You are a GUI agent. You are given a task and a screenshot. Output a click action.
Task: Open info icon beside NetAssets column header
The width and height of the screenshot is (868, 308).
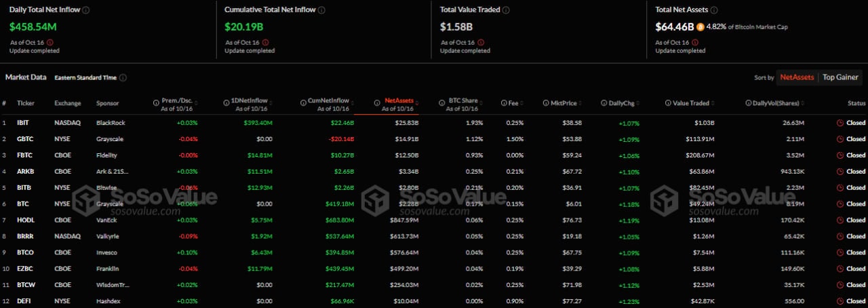click(x=378, y=103)
